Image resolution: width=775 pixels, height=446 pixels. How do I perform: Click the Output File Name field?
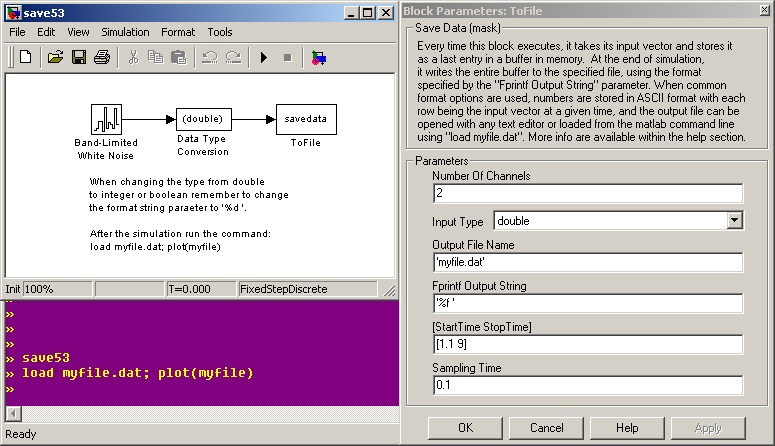coord(588,262)
